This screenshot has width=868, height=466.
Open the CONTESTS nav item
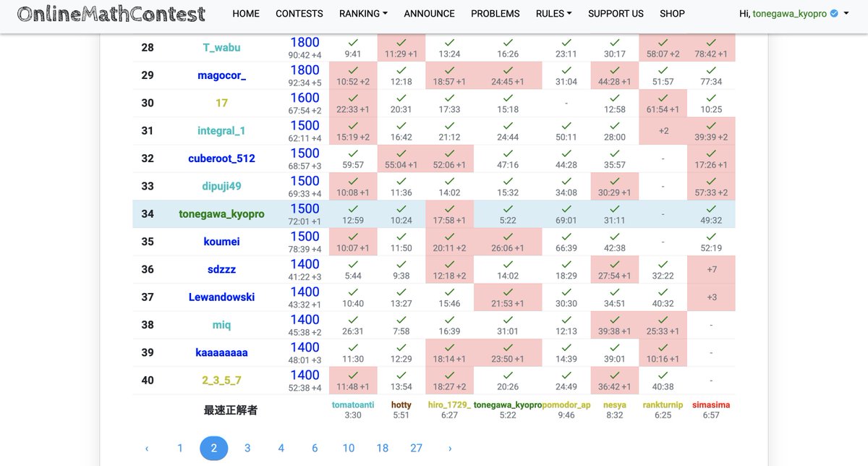click(299, 14)
